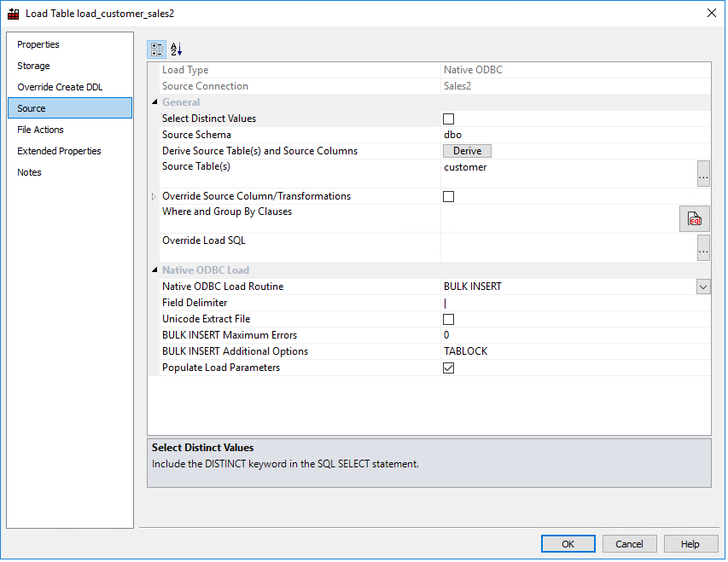Collapse the Native ODBC Load section
This screenshot has height=562, width=728.
154,270
